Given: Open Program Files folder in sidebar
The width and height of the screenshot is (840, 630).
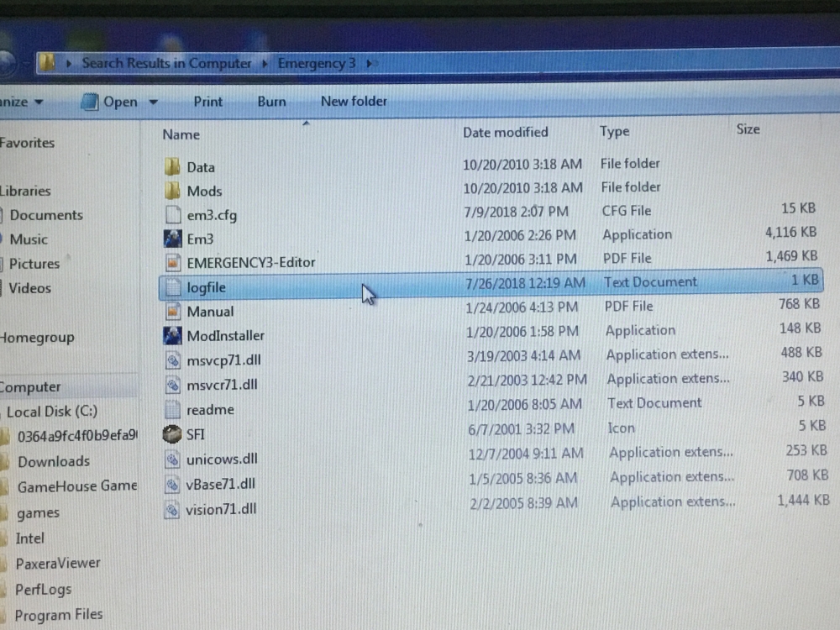Looking at the screenshot, I should coord(59,615).
